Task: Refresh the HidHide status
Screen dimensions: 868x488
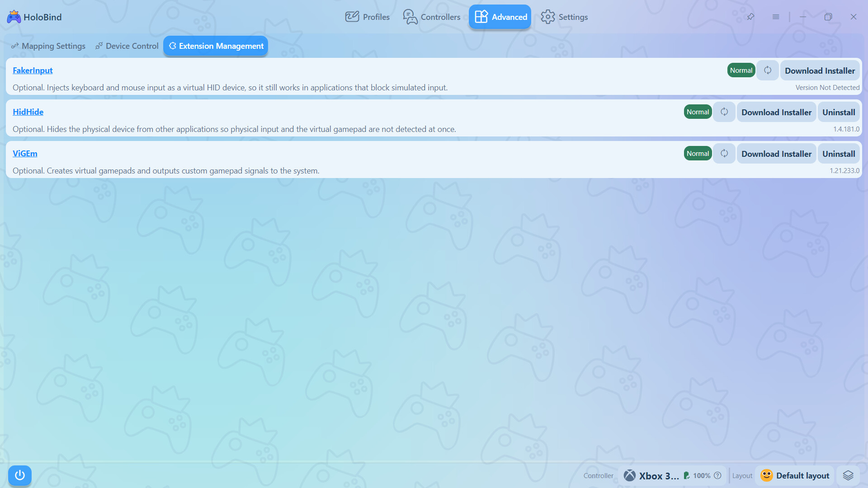Action: [x=724, y=112]
